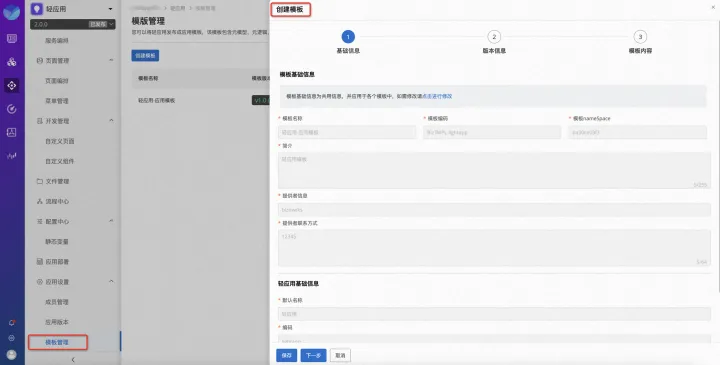This screenshot has height=365, width=720.
Task: Open the gauge icon in the purple sidebar
Action: click(12, 109)
